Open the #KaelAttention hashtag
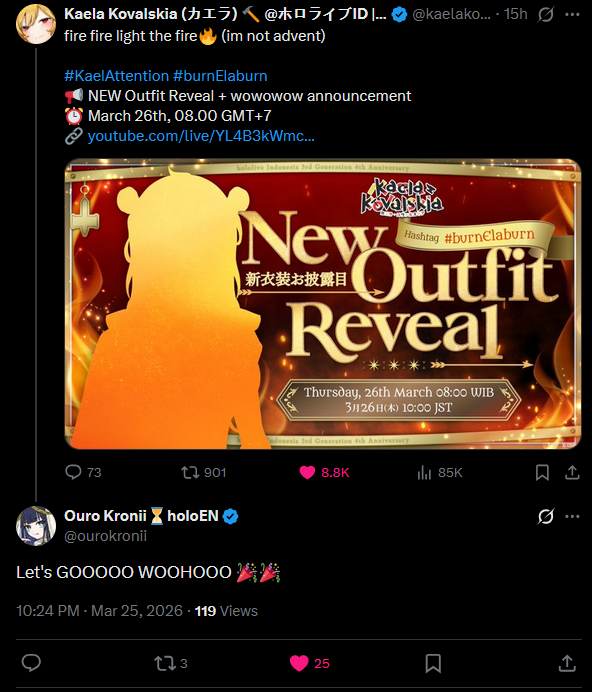The height and width of the screenshot is (692, 592). (117, 76)
